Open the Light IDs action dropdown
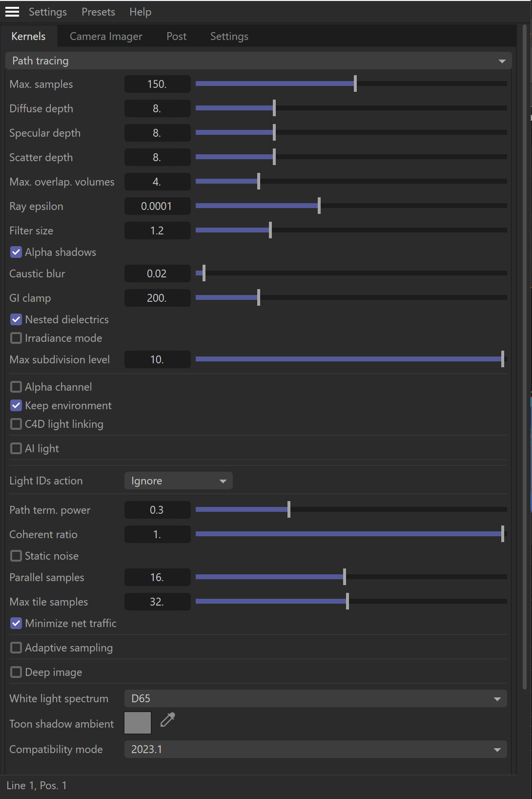The width and height of the screenshot is (532, 799). pyautogui.click(x=178, y=481)
